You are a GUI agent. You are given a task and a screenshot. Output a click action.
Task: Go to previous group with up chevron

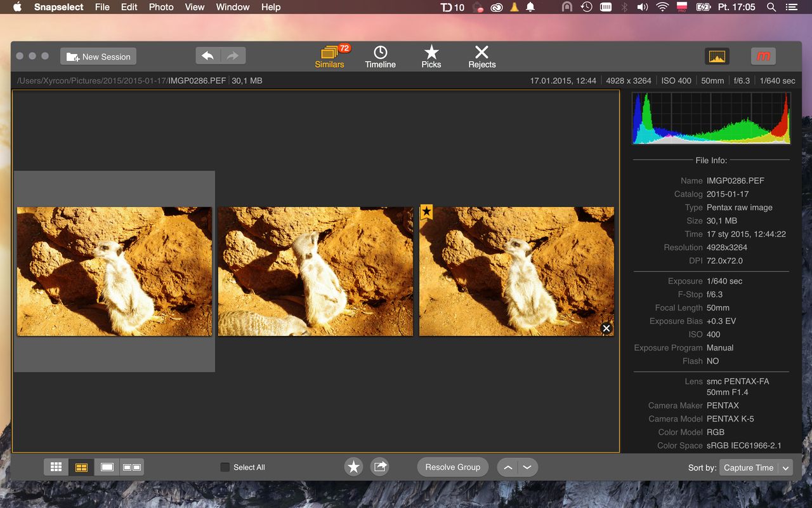[507, 467]
